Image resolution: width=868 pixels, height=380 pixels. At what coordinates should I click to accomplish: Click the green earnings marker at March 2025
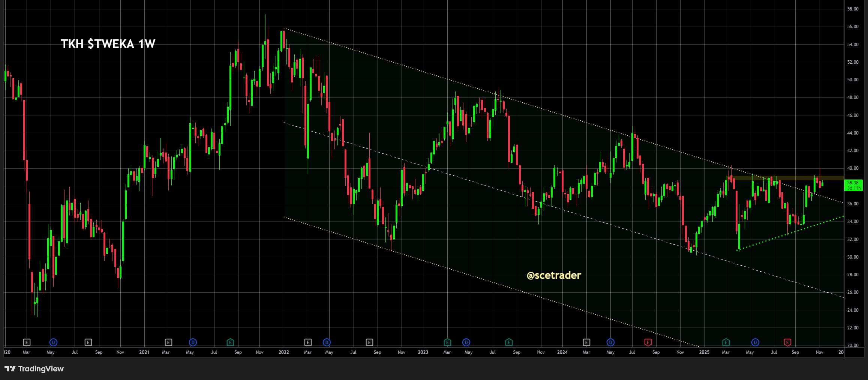[x=726, y=342]
